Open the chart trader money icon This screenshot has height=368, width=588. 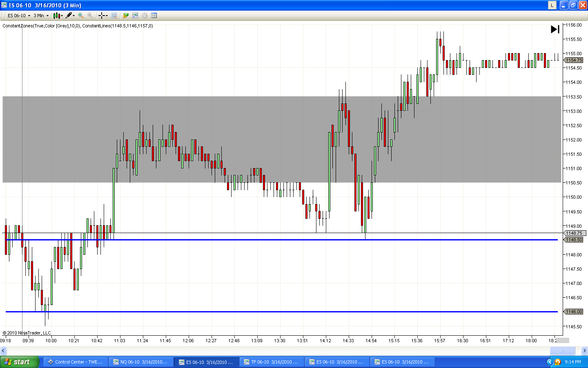[x=126, y=16]
